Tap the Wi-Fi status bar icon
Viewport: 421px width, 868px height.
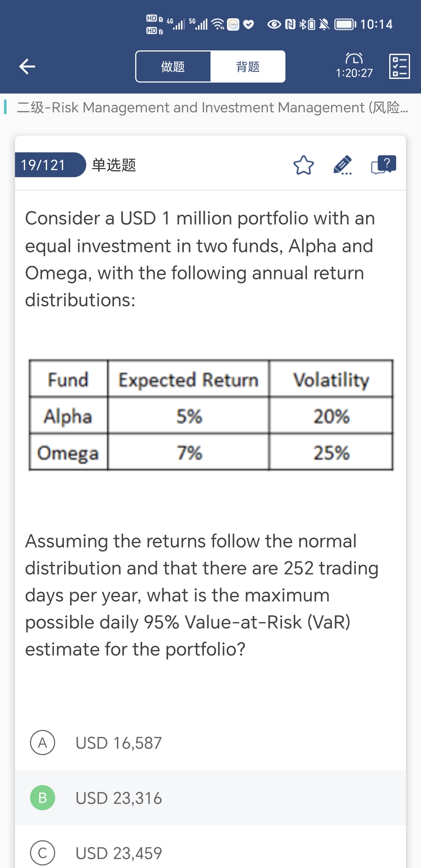[218, 24]
